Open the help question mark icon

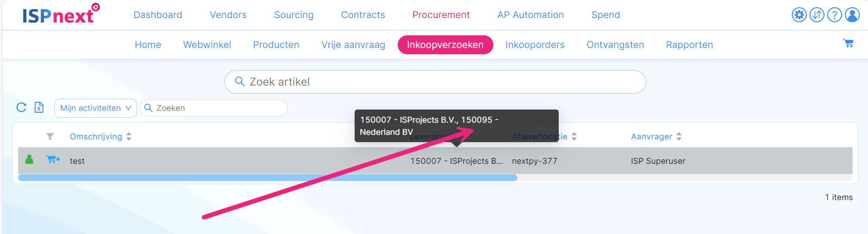(x=834, y=15)
